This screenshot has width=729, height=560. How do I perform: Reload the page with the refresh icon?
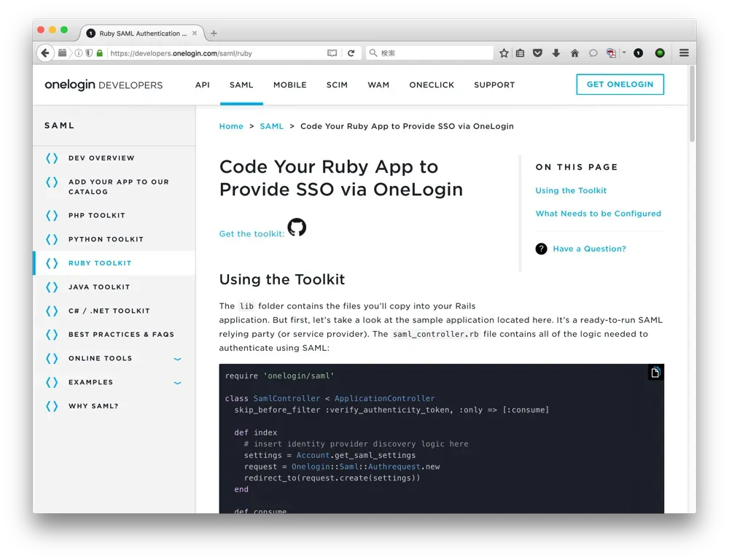(x=352, y=52)
